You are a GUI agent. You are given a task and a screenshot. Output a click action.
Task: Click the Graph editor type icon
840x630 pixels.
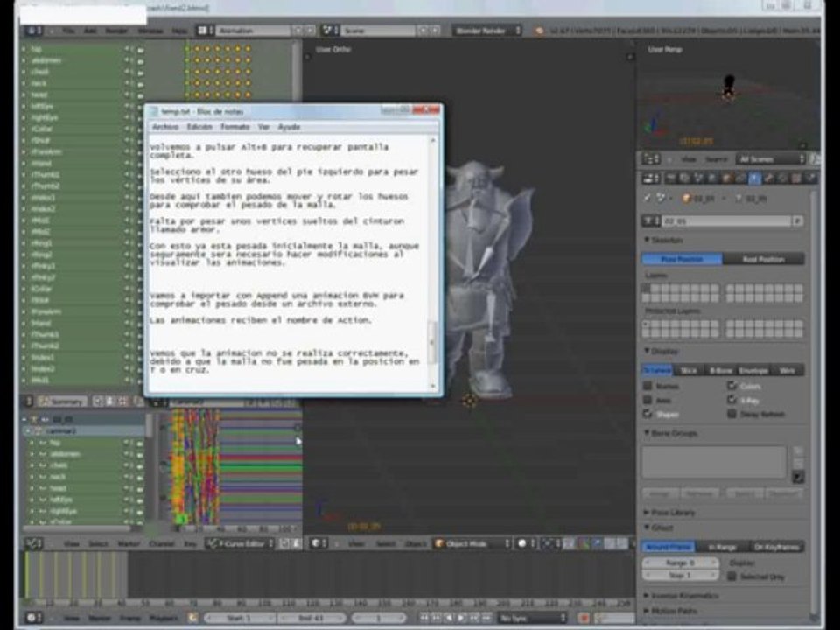click(34, 543)
